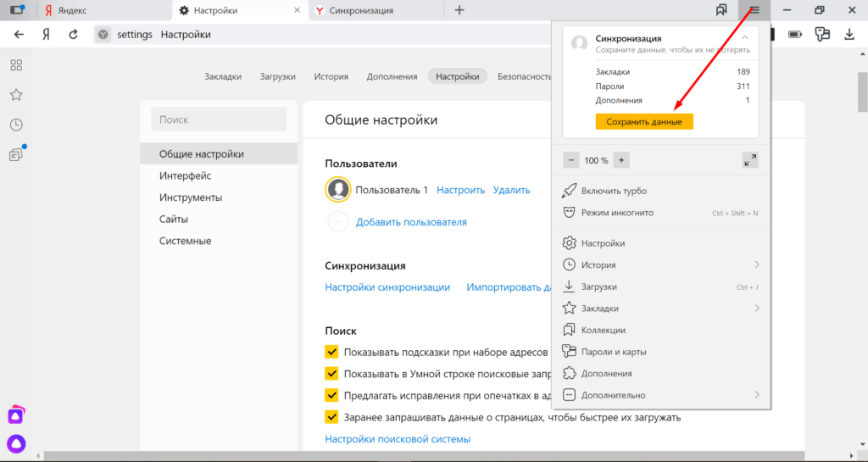Uncheck 'Показывать в Умной строке поисковые' option

tap(331, 374)
